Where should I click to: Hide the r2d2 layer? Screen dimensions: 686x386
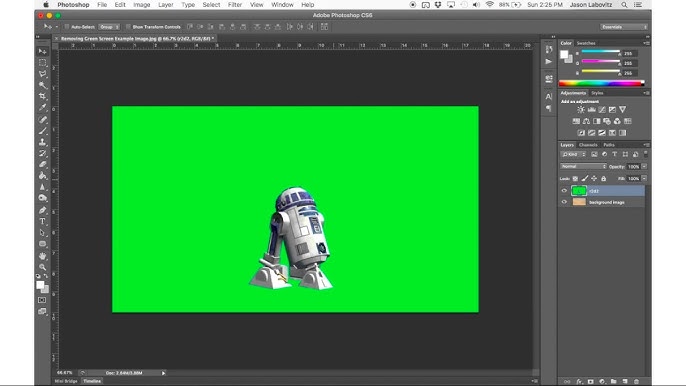pyautogui.click(x=564, y=191)
